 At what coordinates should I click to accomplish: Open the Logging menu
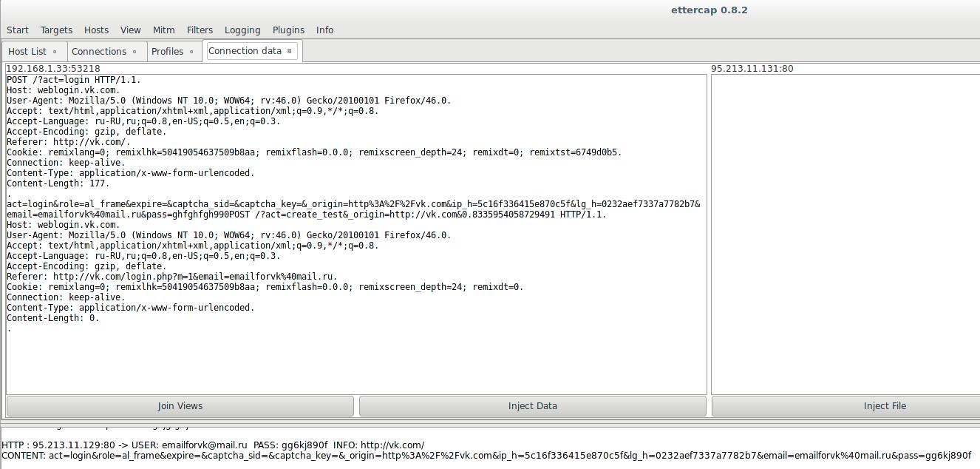tap(242, 30)
